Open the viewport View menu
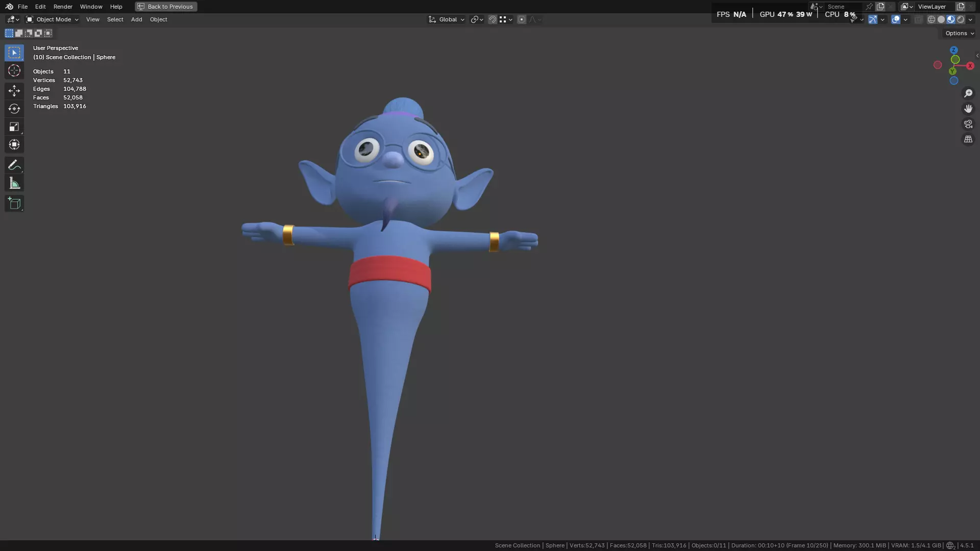The height and width of the screenshot is (551, 980). (92, 19)
